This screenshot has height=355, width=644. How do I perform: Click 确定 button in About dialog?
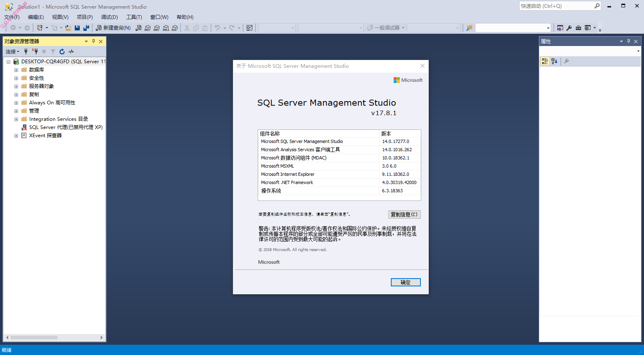click(406, 282)
